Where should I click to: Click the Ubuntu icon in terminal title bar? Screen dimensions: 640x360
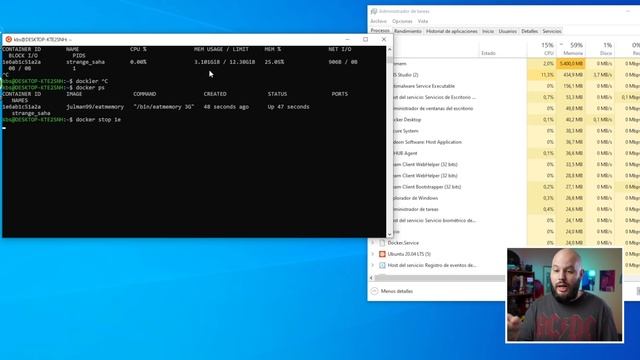[x=9, y=40]
